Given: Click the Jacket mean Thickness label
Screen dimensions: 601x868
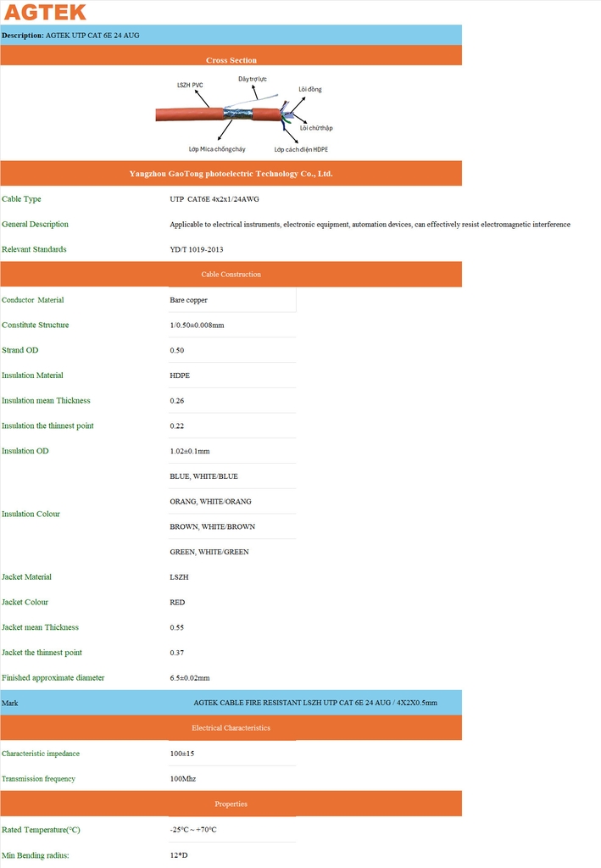Looking at the screenshot, I should [40, 627].
